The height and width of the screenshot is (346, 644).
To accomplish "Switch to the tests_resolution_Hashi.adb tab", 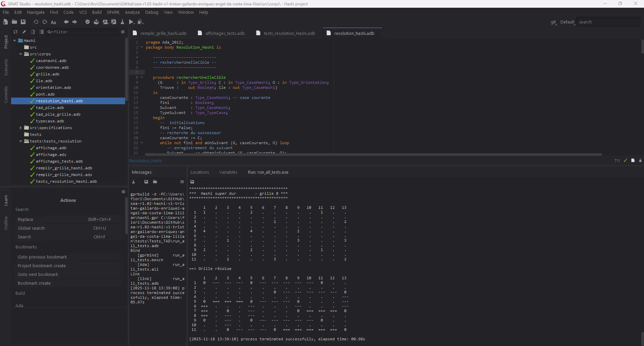I will point(289,33).
